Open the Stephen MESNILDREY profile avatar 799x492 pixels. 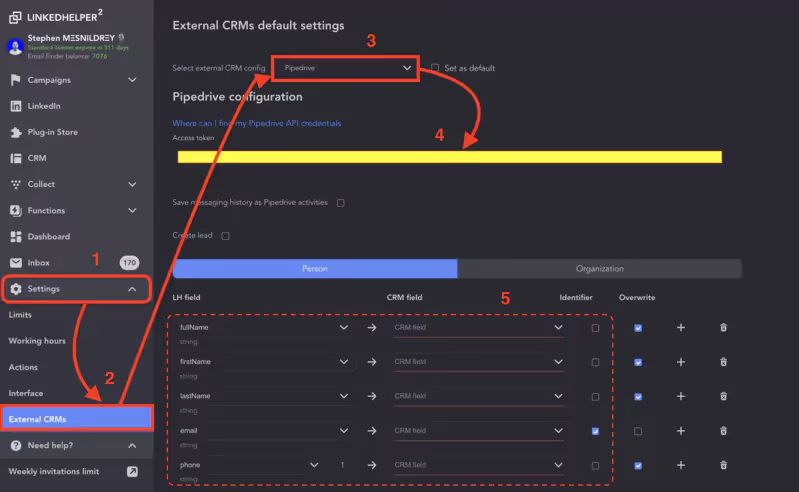point(15,47)
